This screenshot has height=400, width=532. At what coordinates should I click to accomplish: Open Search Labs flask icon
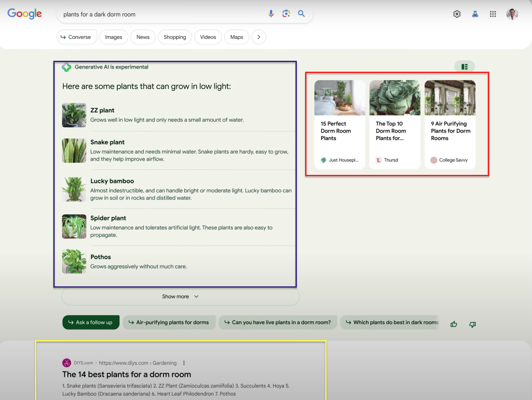475,14
